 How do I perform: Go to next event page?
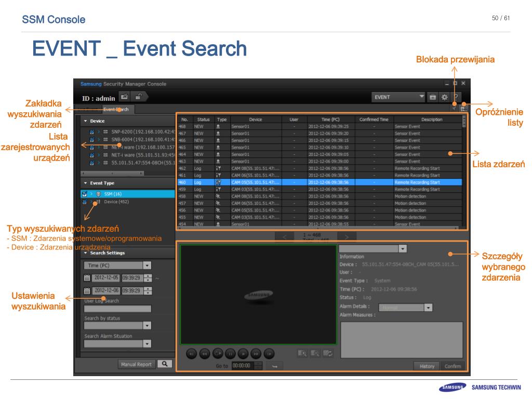click(347, 237)
